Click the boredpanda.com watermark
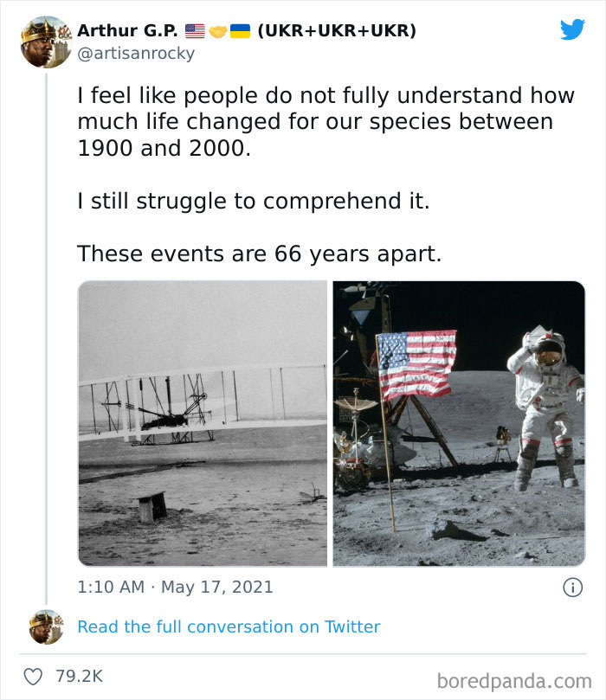The width and height of the screenshot is (606, 700). (x=513, y=678)
